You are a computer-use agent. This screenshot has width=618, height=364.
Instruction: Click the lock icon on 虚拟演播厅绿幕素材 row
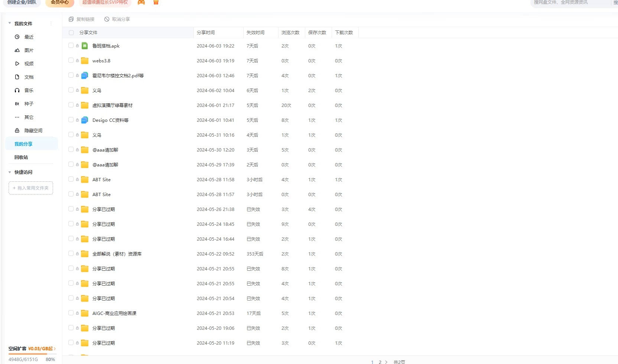click(x=77, y=105)
